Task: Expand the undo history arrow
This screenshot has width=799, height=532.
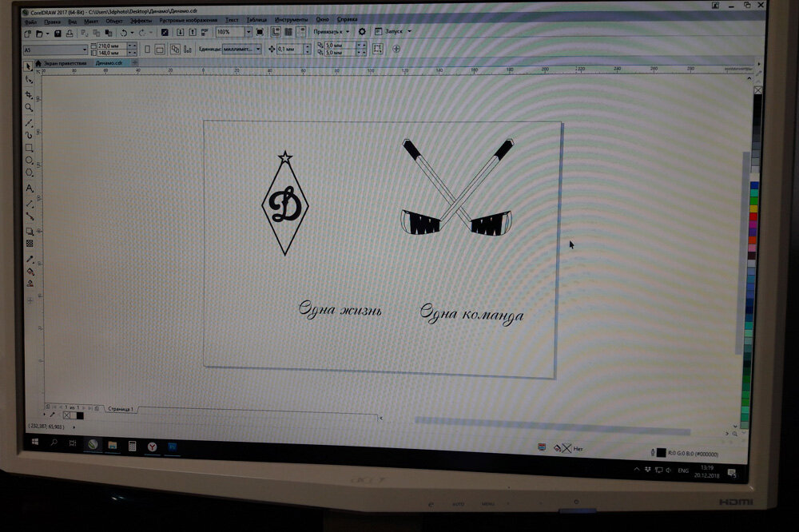Action: click(x=132, y=33)
